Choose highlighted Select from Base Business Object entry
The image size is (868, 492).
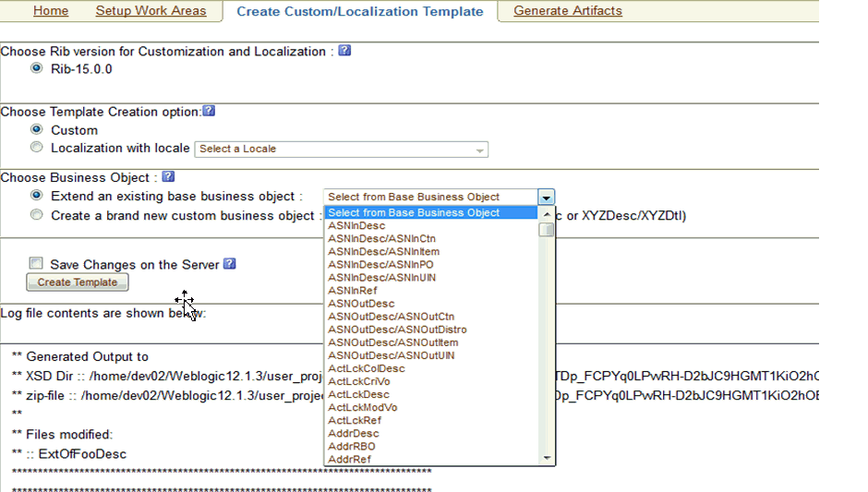(x=431, y=212)
